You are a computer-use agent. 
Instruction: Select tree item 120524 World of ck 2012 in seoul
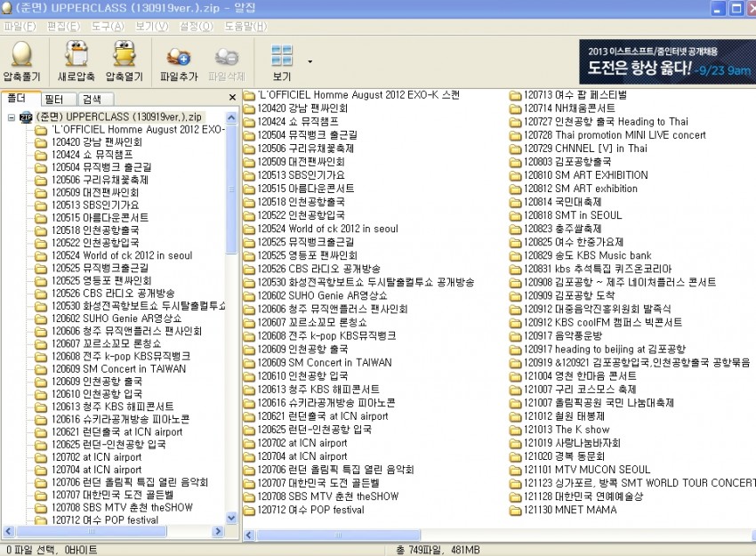(x=122, y=255)
